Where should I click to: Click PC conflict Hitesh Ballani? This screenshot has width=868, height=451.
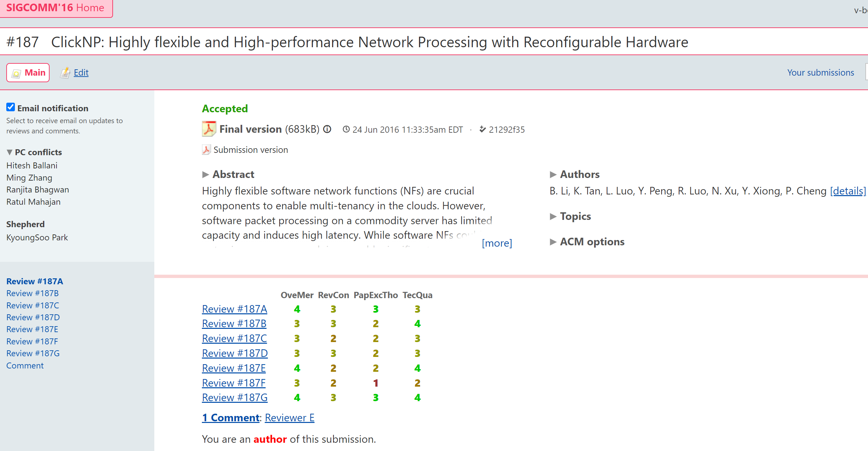(x=32, y=165)
